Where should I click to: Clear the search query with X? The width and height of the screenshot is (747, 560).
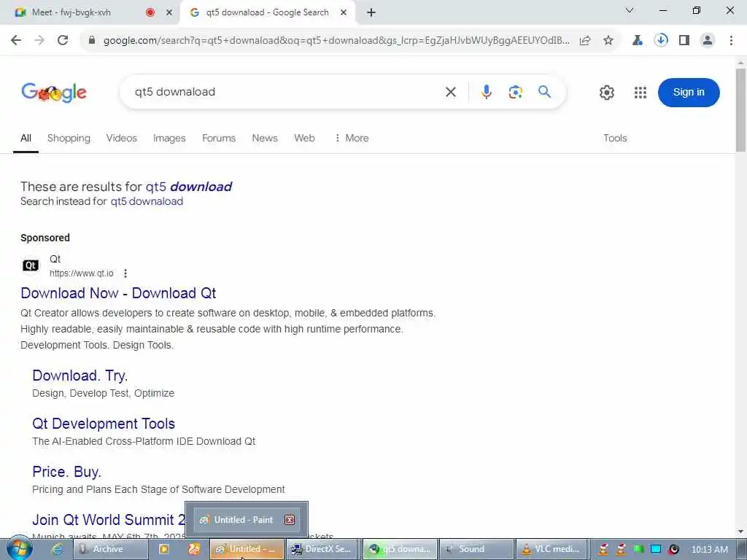click(451, 92)
